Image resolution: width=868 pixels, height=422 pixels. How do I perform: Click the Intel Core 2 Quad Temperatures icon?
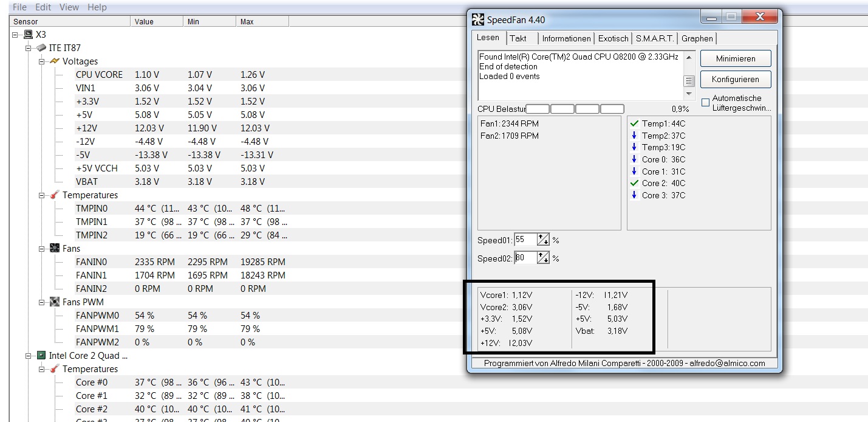55,369
